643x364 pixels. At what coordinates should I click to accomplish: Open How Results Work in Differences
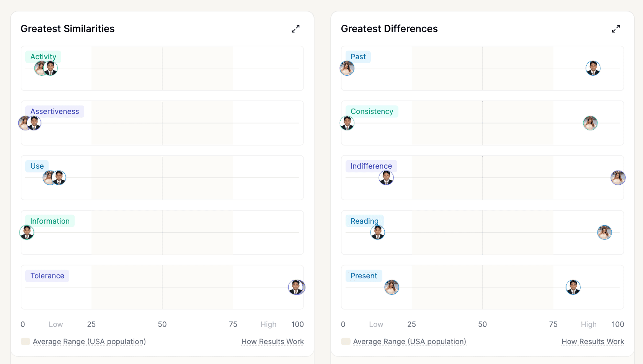point(592,341)
